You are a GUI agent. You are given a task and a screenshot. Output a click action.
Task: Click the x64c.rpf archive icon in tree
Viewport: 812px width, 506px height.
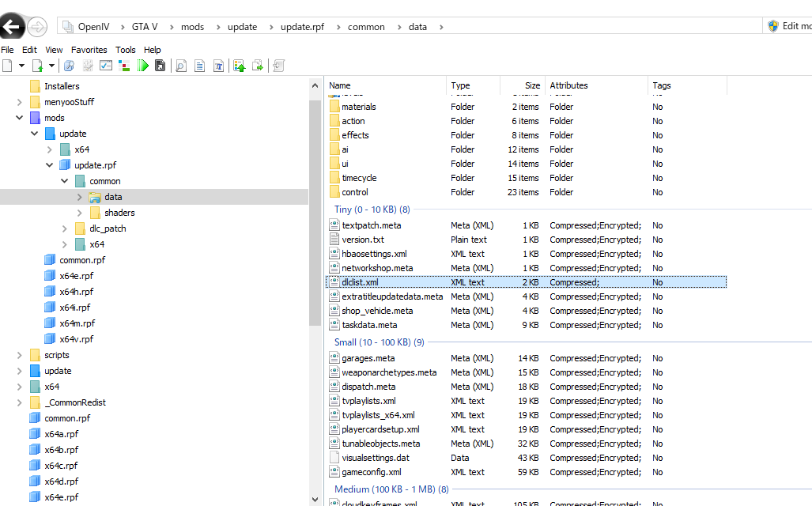[35, 466]
